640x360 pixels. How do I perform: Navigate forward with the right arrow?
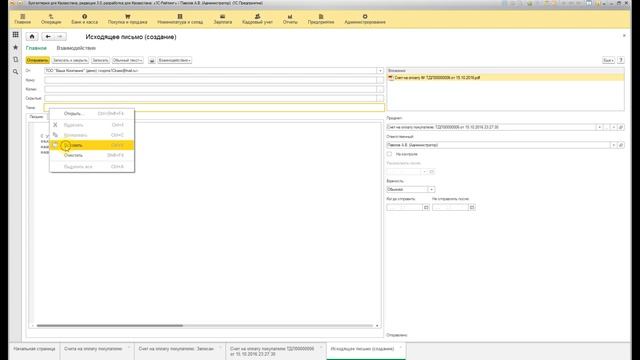click(x=60, y=37)
